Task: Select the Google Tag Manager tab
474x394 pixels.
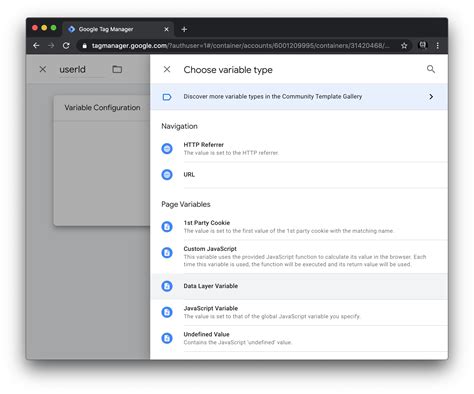Action: (117, 29)
